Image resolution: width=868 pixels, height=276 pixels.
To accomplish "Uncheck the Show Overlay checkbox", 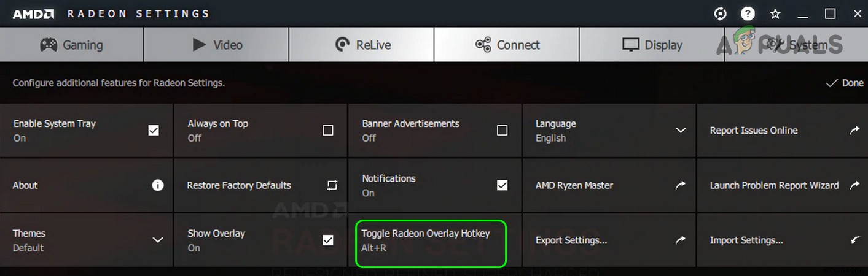I will point(328,240).
